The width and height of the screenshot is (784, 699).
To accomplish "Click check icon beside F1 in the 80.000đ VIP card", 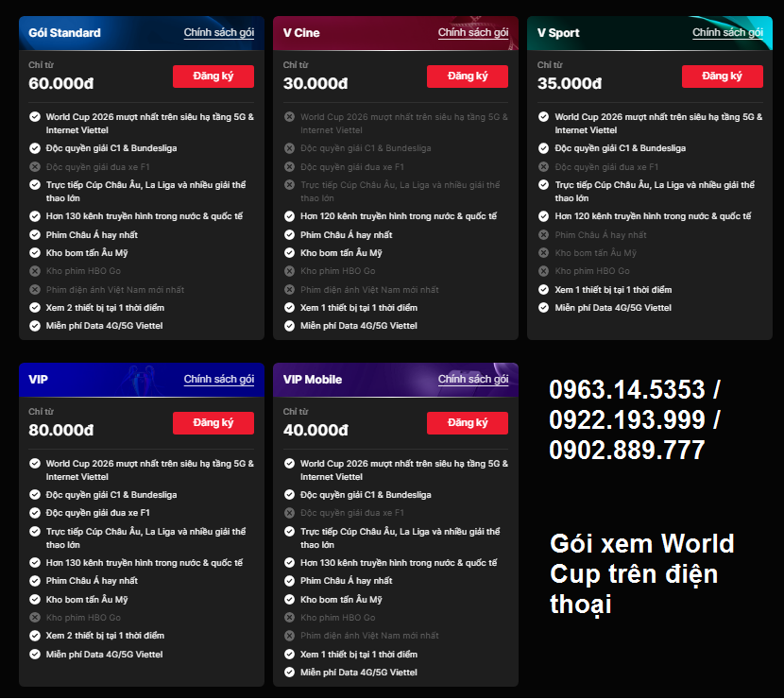I will pos(35,513).
